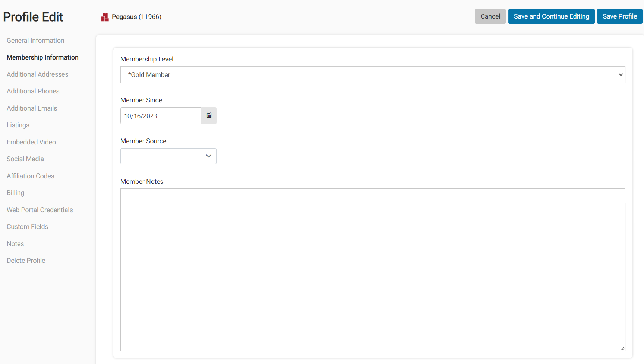Expand the Member Source dropdown
Viewport: 644px width, 364px height.
point(168,156)
